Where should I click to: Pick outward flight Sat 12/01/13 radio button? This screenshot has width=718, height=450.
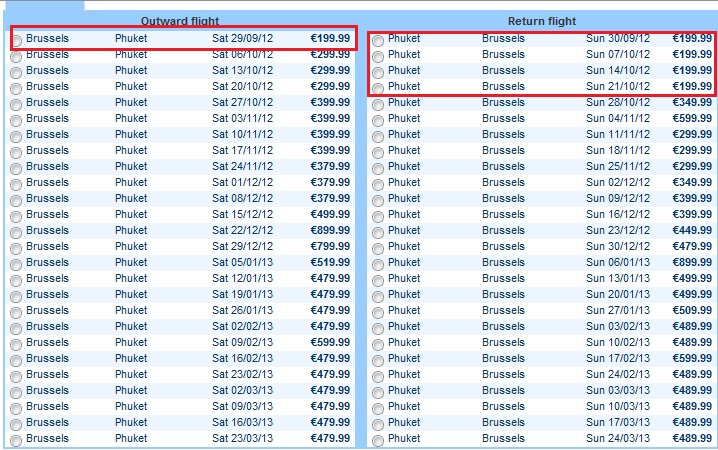pos(16,281)
